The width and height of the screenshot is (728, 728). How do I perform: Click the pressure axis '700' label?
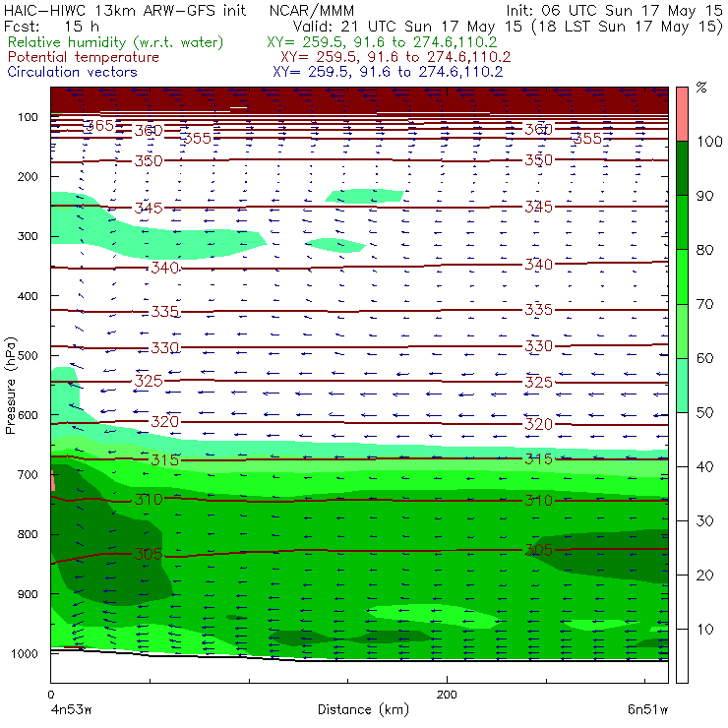pyautogui.click(x=28, y=474)
